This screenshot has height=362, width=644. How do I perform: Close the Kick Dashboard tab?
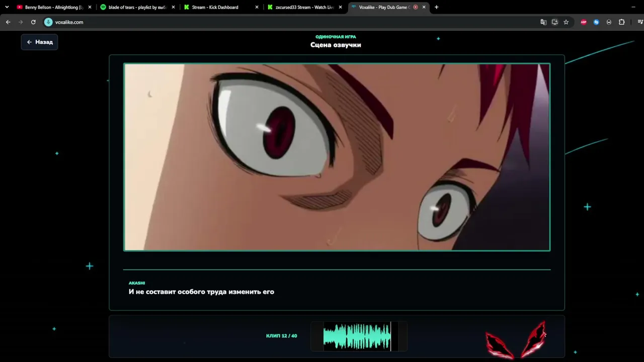tap(257, 7)
